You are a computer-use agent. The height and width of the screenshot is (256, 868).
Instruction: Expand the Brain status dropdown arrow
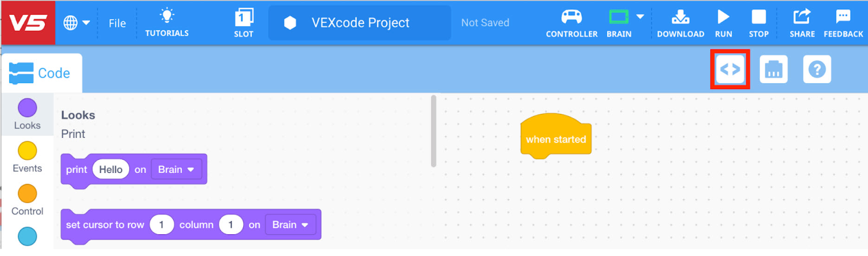[640, 17]
